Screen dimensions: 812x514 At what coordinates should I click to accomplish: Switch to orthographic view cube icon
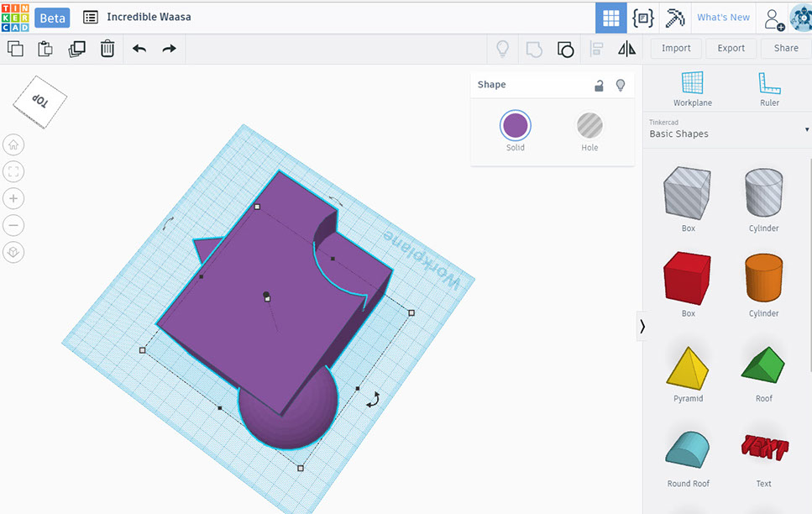[x=13, y=252]
